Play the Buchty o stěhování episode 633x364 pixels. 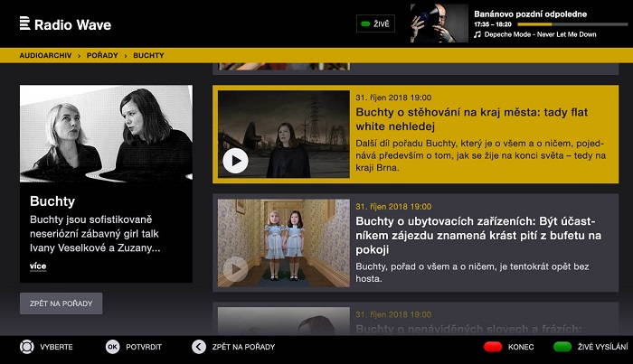point(235,161)
